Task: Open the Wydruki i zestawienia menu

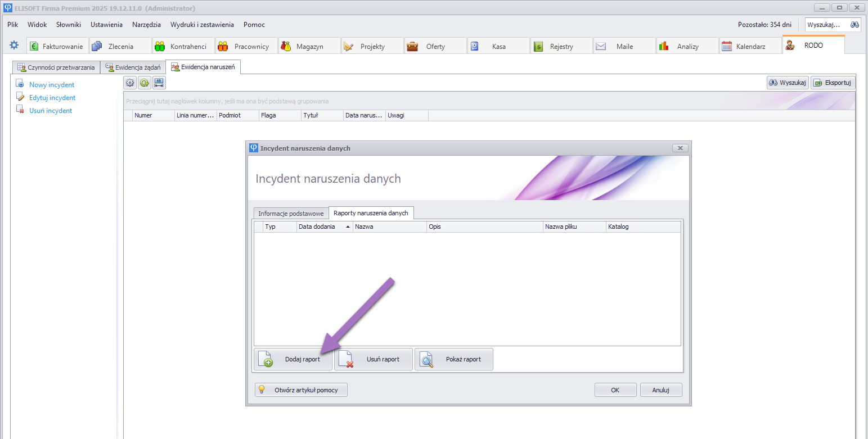Action: tap(202, 25)
